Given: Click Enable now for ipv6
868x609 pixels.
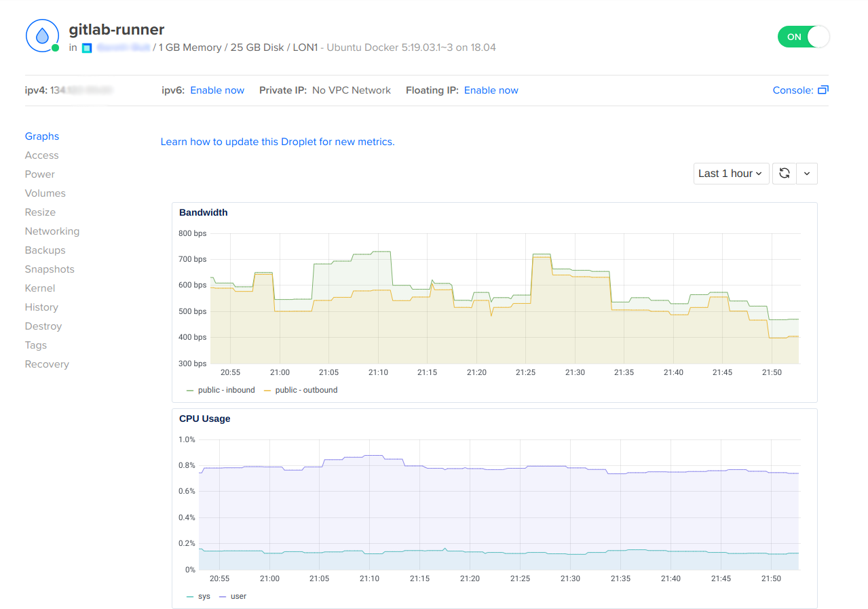Looking at the screenshot, I should (x=217, y=90).
